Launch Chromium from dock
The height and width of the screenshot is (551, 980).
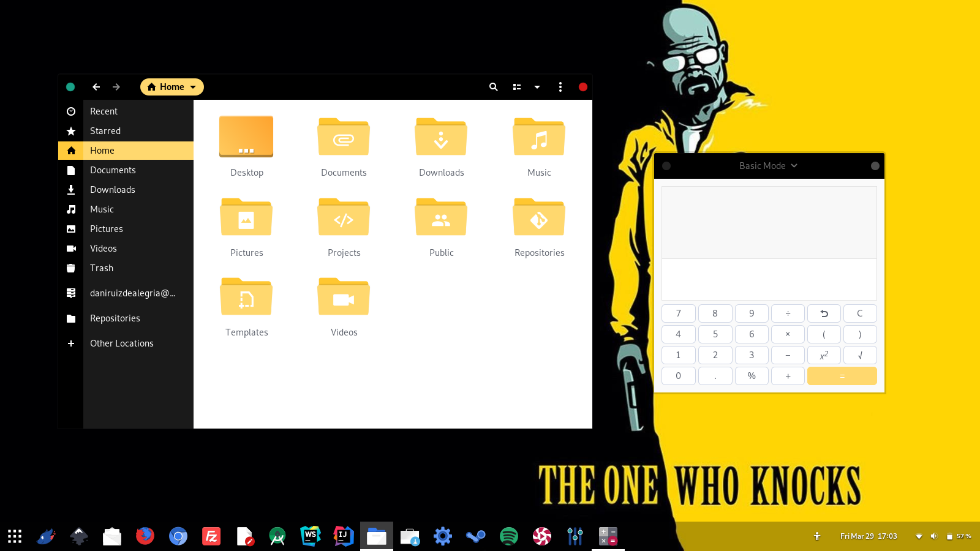[178, 536]
